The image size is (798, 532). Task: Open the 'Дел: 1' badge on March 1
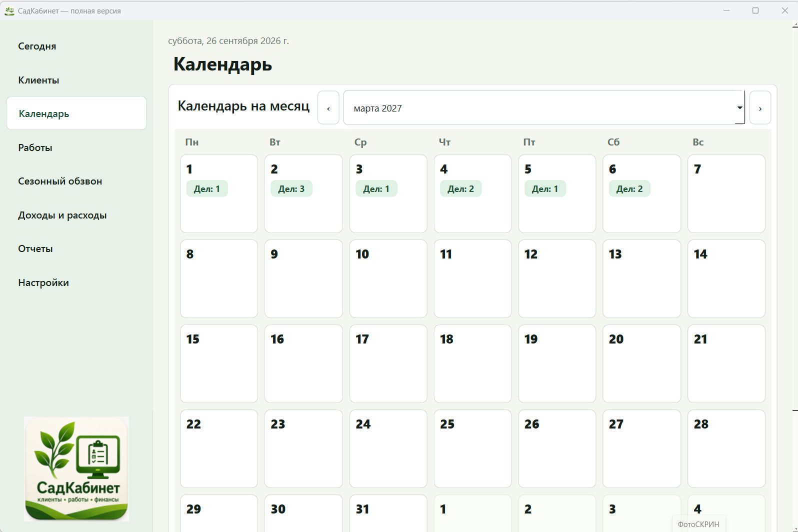tap(207, 189)
